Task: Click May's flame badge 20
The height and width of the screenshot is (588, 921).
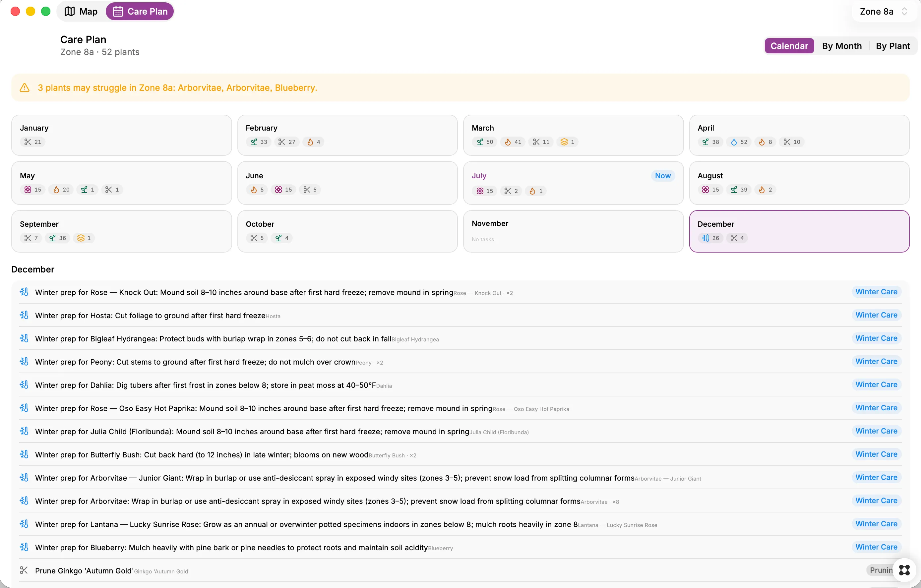Action: [61, 190]
